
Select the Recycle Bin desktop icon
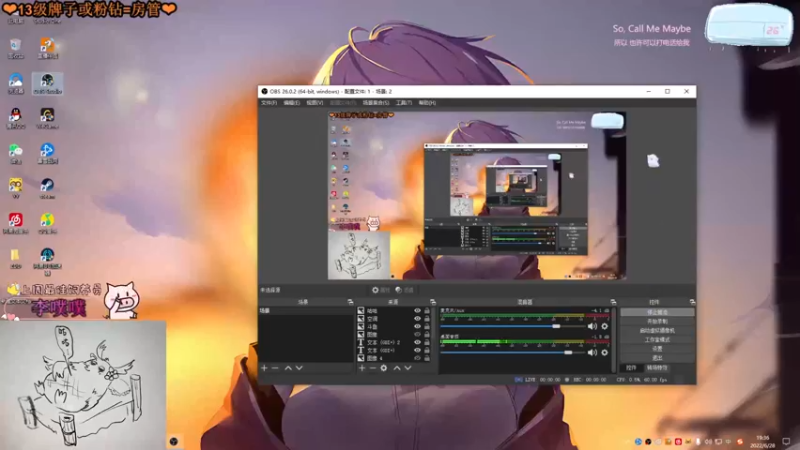tap(15, 48)
